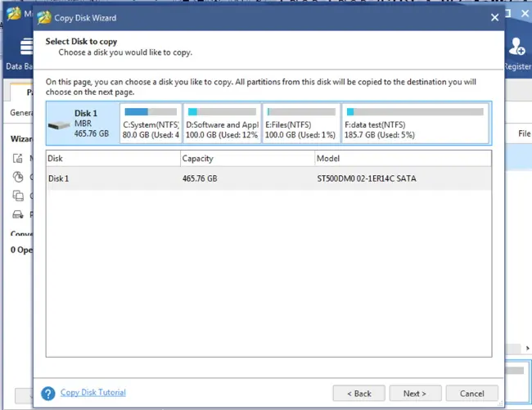Click the 465.76 GB label under MBR
532x410 pixels.
point(92,133)
